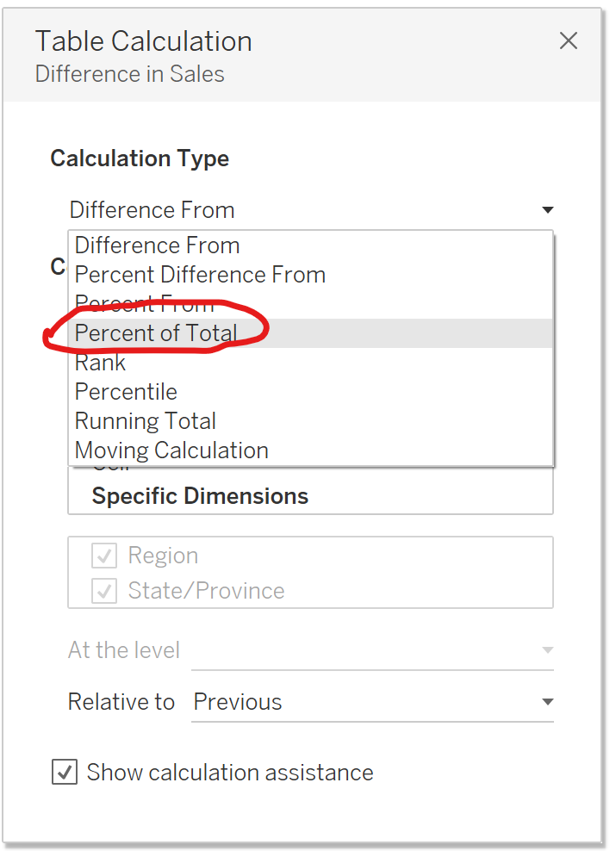Click the Difference in Sales subtitle

pyautogui.click(x=129, y=74)
